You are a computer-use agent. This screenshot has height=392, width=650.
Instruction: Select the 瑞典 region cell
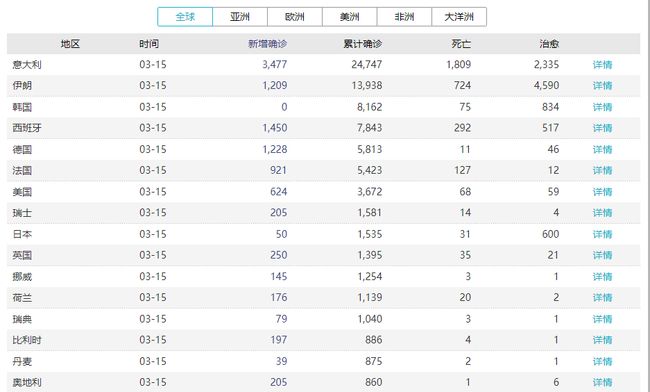point(22,319)
